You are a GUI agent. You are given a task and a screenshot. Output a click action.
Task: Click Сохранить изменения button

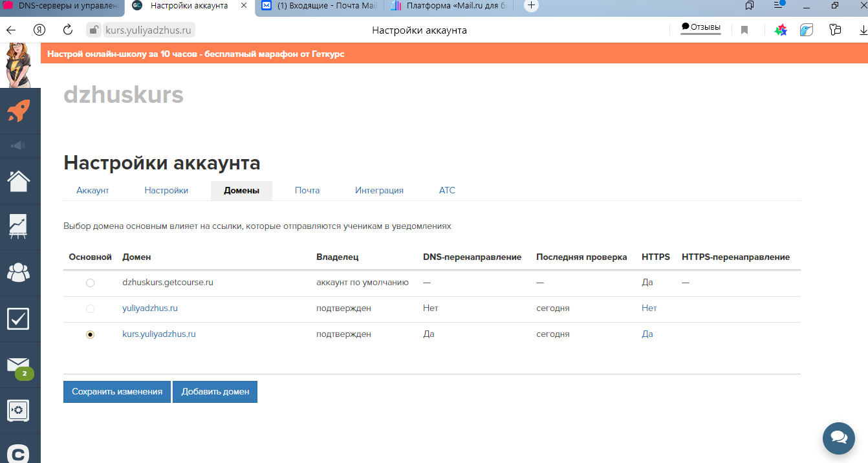117,391
